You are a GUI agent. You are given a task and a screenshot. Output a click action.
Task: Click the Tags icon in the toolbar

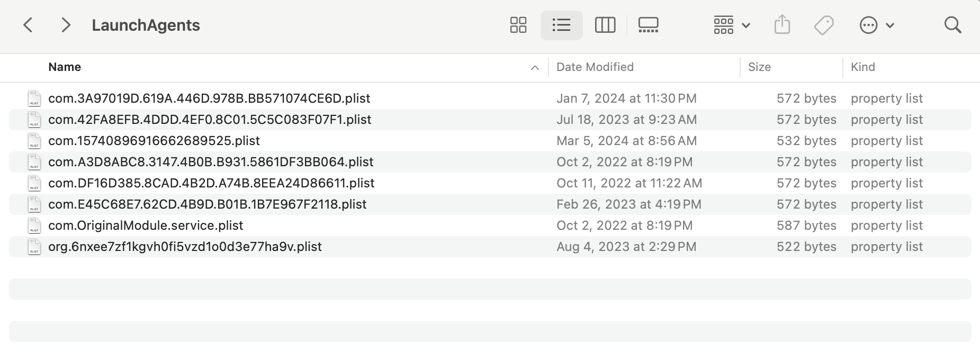coord(824,24)
